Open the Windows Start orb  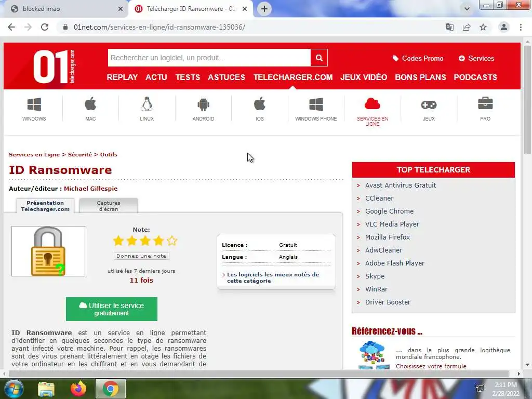point(14,389)
